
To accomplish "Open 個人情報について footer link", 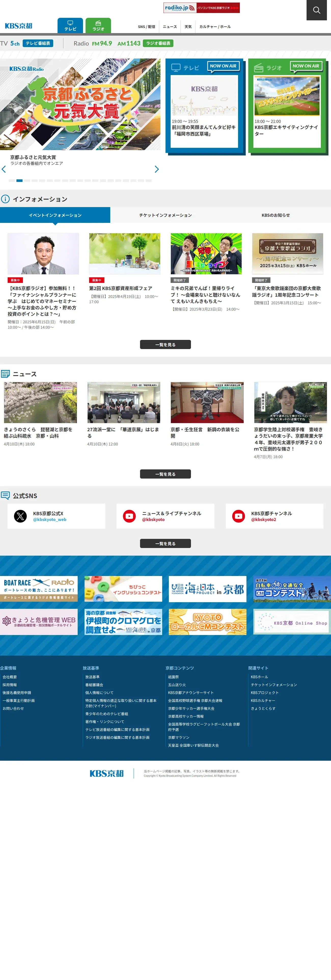I will 99,693.
